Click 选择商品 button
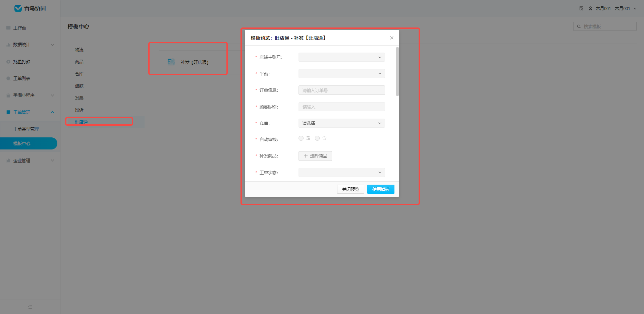644x314 pixels. (x=315, y=156)
